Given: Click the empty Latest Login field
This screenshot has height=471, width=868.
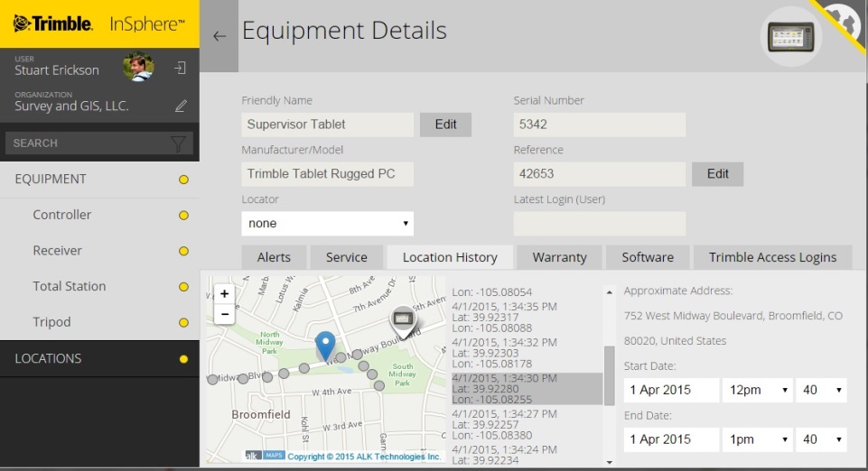Looking at the screenshot, I should pyautogui.click(x=600, y=224).
